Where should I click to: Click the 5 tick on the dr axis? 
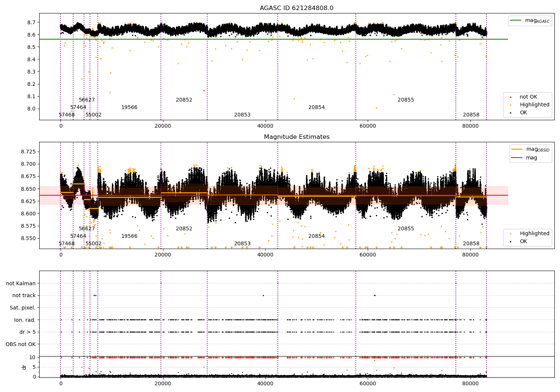(34, 367)
